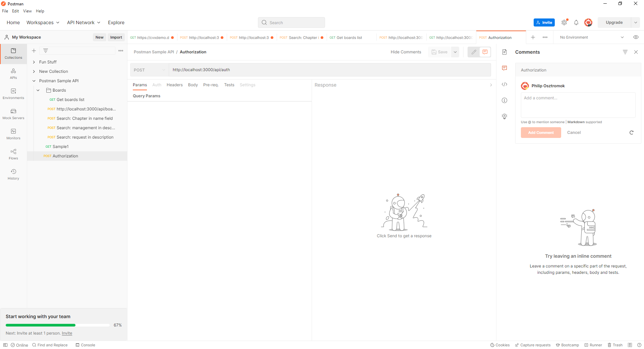Switch to the Body tab
Image resolution: width=644 pixels, height=349 pixels.
(193, 85)
